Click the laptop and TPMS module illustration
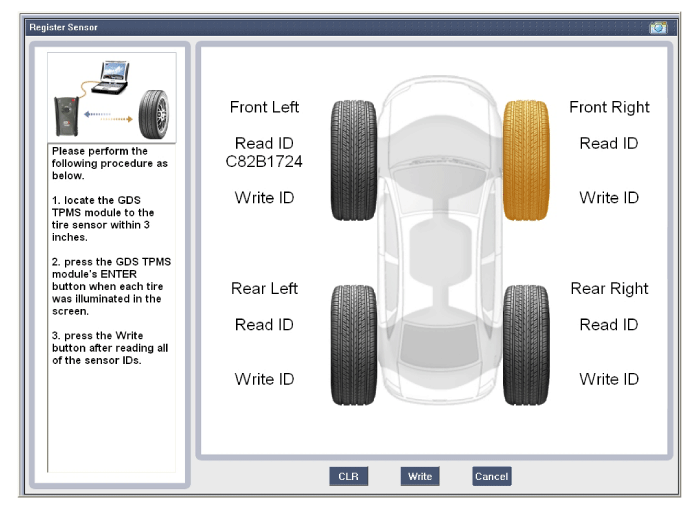Screen dimensions: 700x509 click(112, 98)
